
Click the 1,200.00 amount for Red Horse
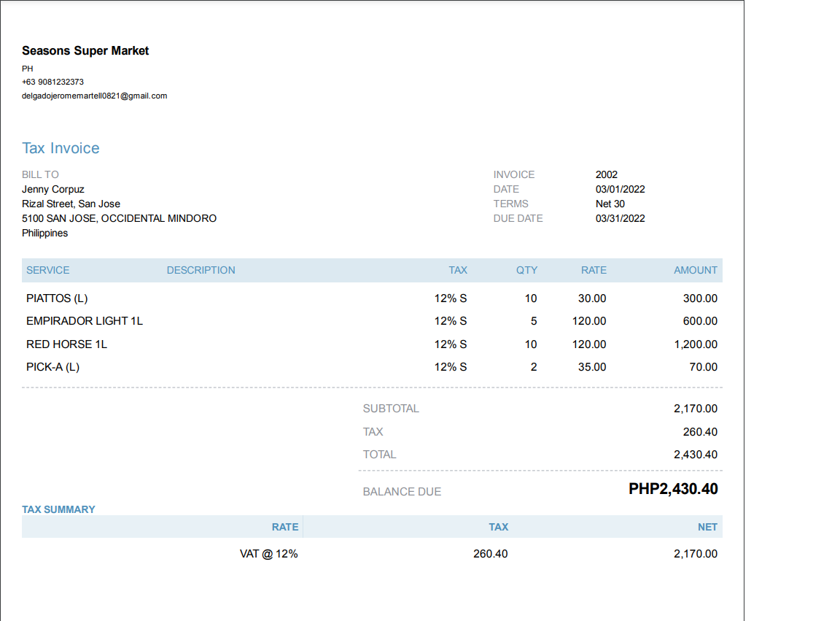click(696, 344)
